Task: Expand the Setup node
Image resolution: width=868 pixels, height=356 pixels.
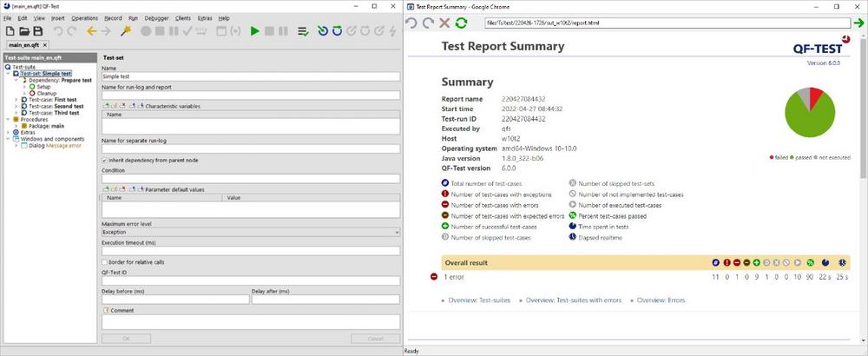Action: pos(25,87)
